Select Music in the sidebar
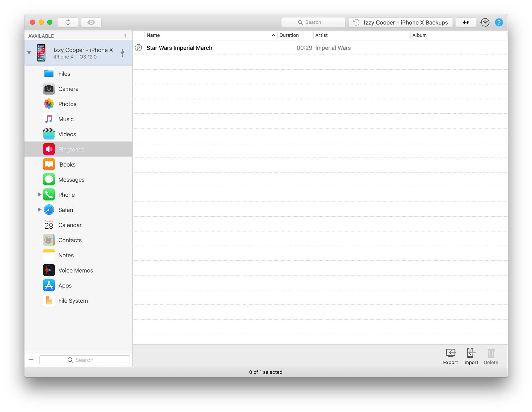 coord(66,119)
